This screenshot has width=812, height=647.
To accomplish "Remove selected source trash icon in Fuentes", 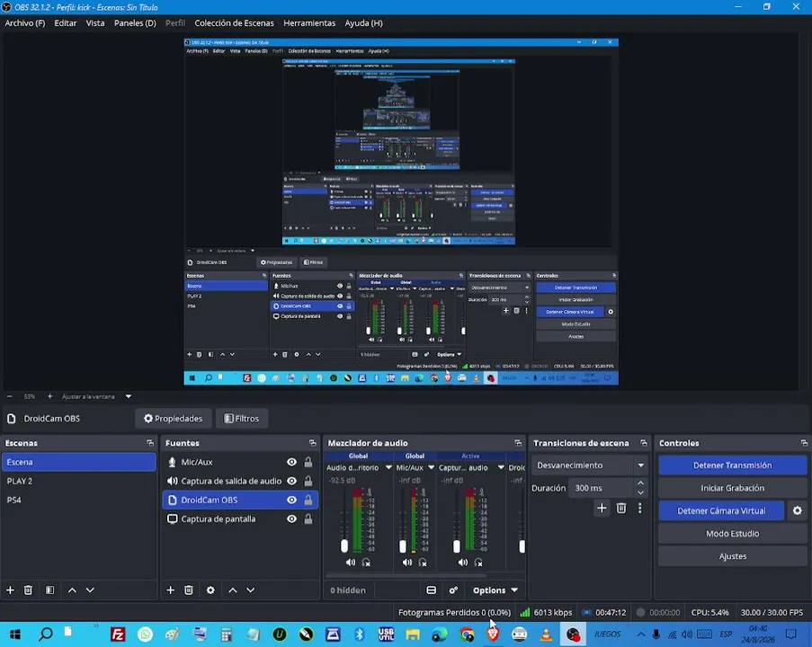I will [189, 590].
